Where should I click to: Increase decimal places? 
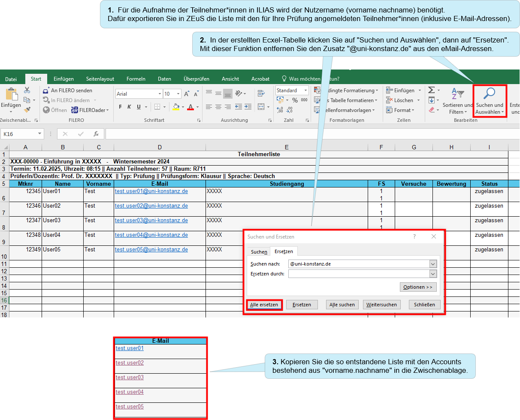(x=280, y=110)
